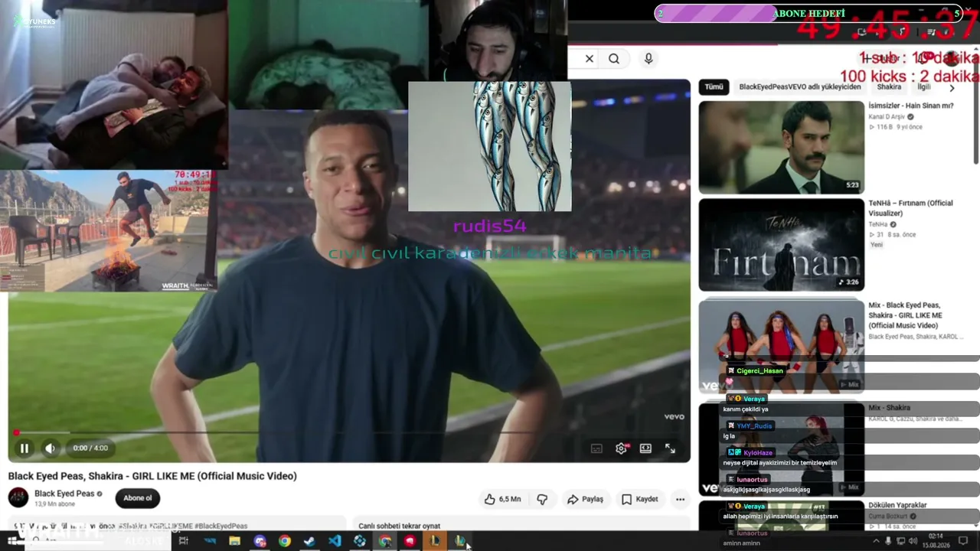Click the red video progress bar
980x551 pixels.
pos(349,432)
